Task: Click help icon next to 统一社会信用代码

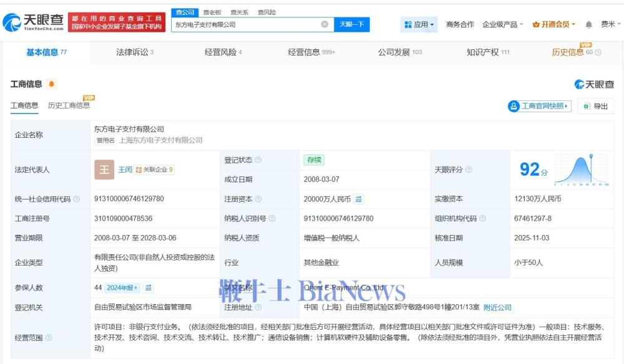Action: [77, 199]
